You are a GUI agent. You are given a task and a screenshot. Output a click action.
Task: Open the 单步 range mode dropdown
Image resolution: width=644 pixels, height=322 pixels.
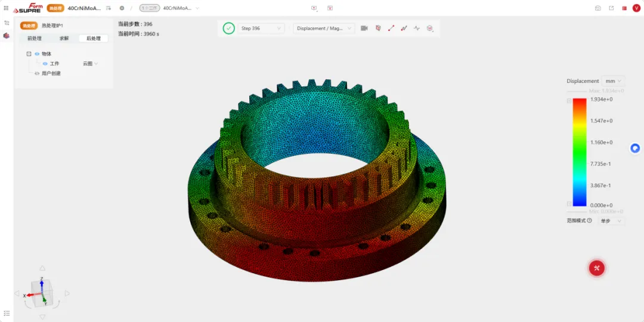click(x=611, y=221)
